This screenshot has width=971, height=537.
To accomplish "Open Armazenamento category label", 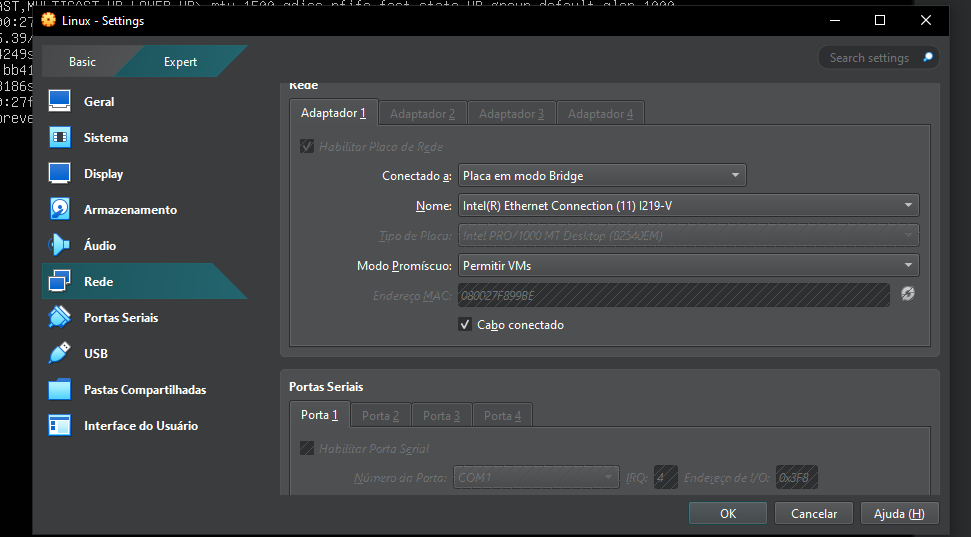I will tap(131, 209).
